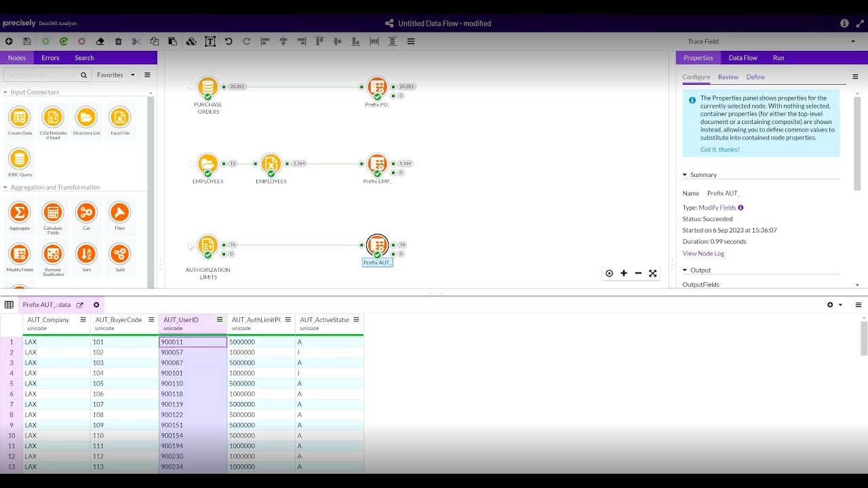868x488 pixels.
Task: Switch to the Search tab in the left panel
Action: tap(84, 58)
